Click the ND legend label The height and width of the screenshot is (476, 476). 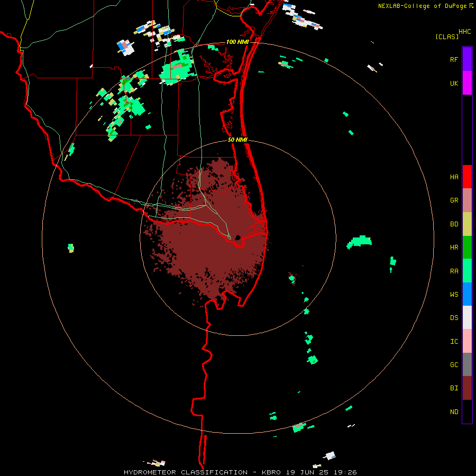(454, 412)
